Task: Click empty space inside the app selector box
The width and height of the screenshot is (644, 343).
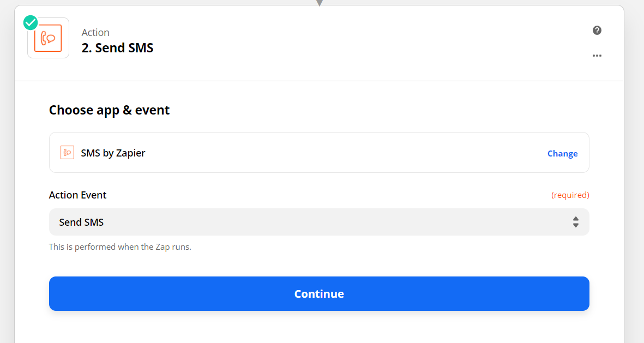Action: (345, 152)
